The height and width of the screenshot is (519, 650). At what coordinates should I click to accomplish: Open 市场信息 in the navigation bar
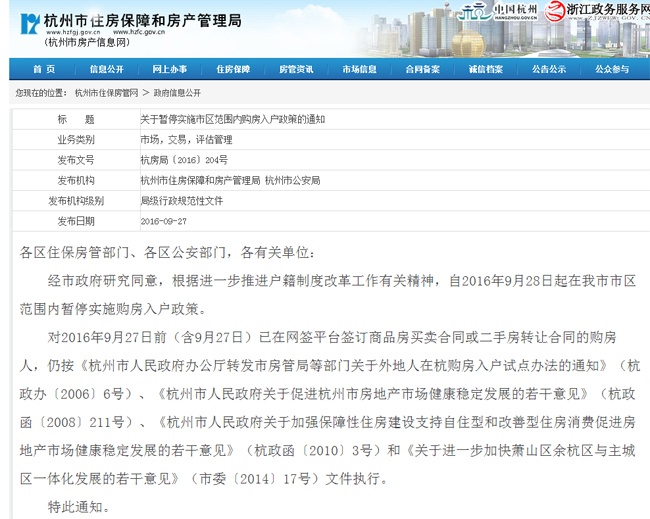[359, 69]
